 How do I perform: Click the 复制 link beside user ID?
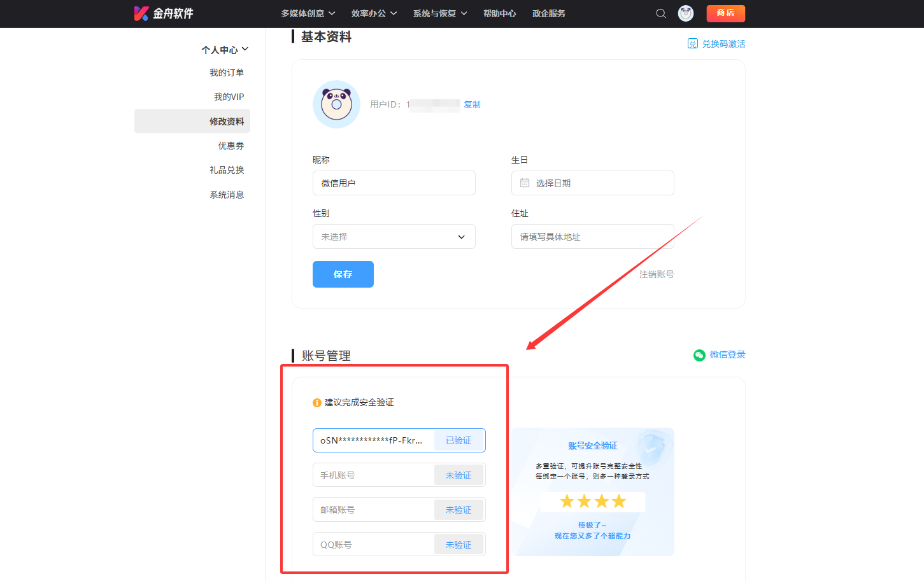[x=472, y=104]
